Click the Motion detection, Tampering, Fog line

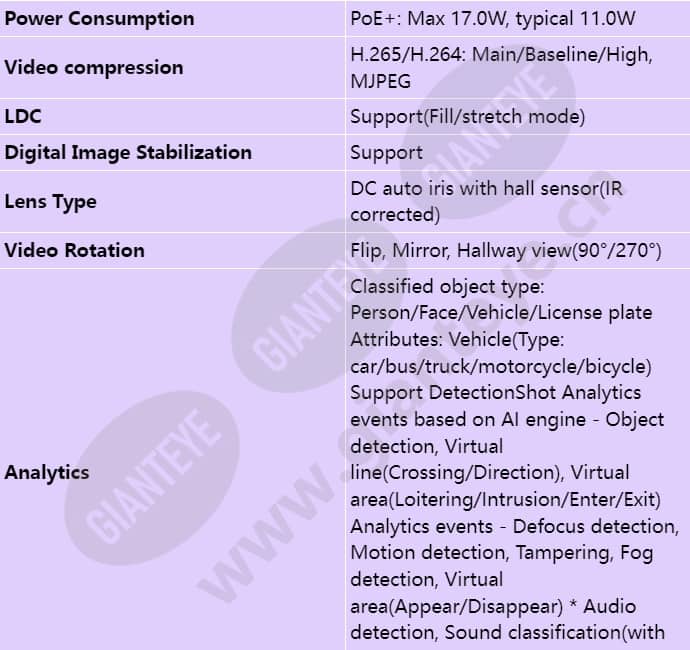502,553
